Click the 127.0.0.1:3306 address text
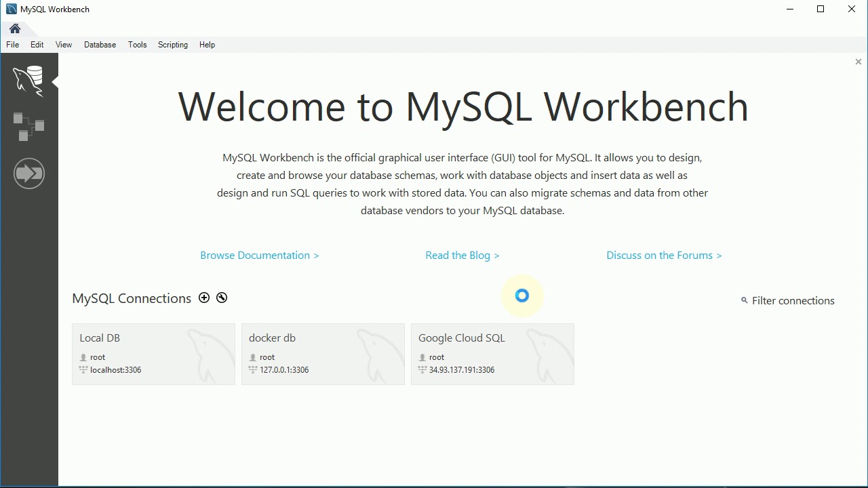The height and width of the screenshot is (488, 868). (284, 370)
